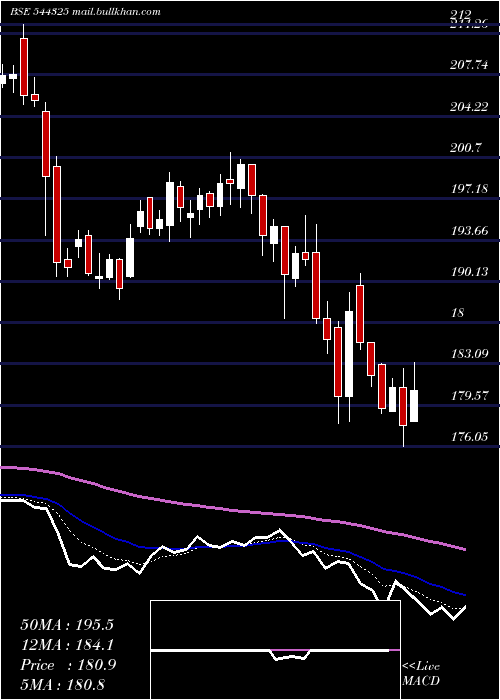The height and width of the screenshot is (700, 500).
Task: Click the 183.09 price axis label
Action: tap(469, 354)
